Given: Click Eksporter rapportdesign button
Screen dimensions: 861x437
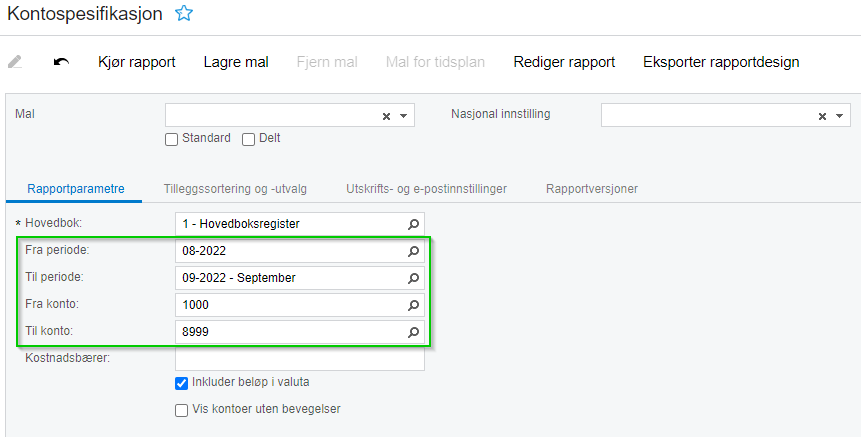Looking at the screenshot, I should pyautogui.click(x=721, y=62).
